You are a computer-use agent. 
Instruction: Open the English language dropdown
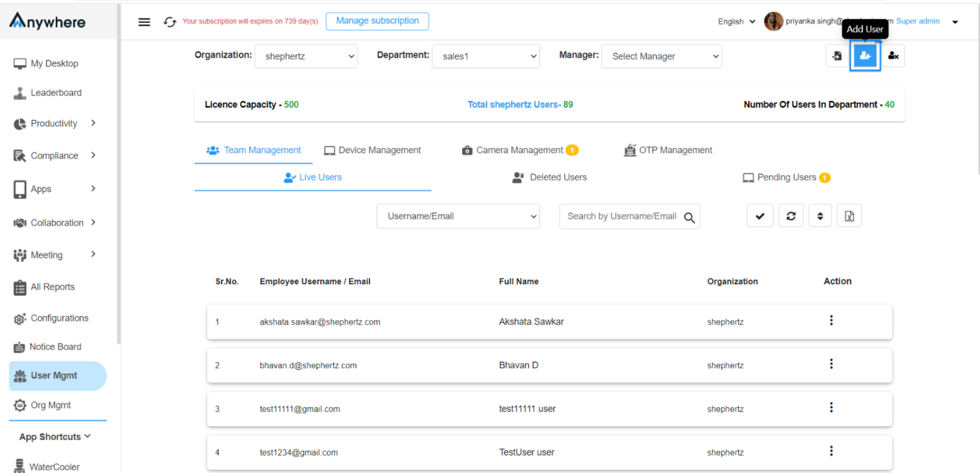point(737,22)
